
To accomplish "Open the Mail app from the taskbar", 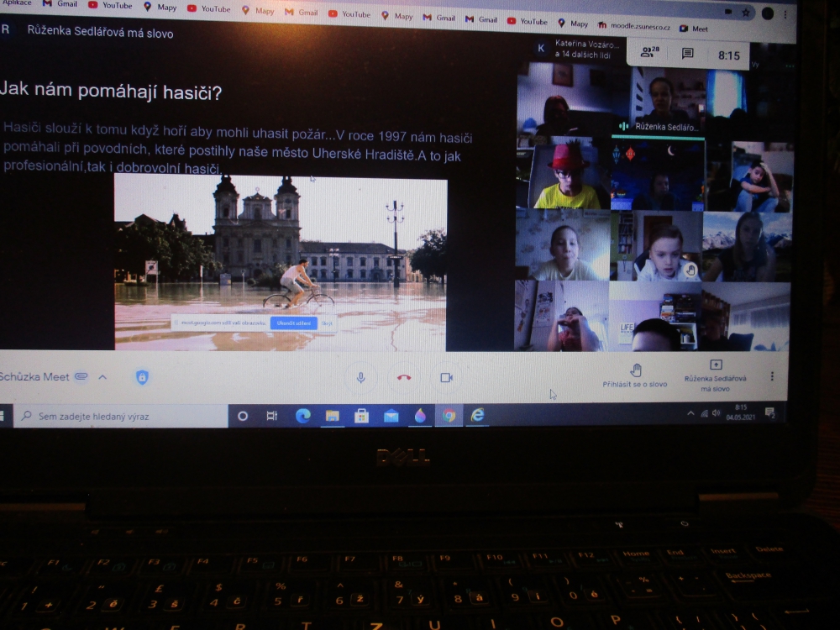I will click(x=391, y=416).
